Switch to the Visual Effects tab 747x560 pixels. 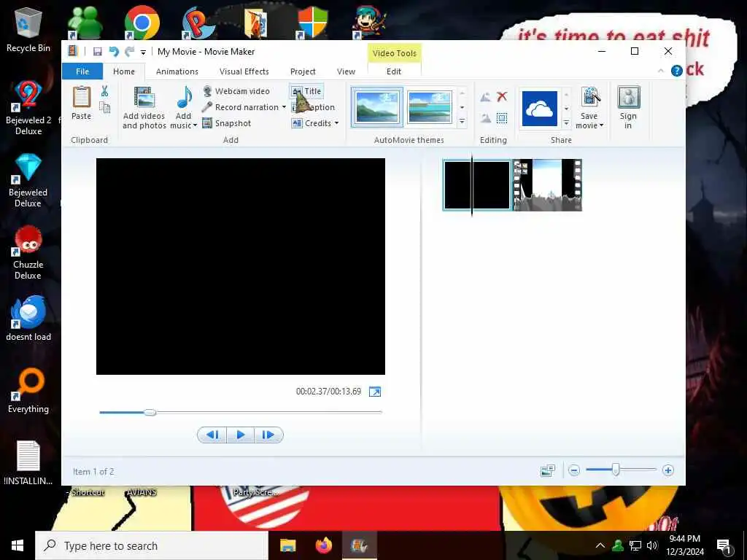point(244,71)
